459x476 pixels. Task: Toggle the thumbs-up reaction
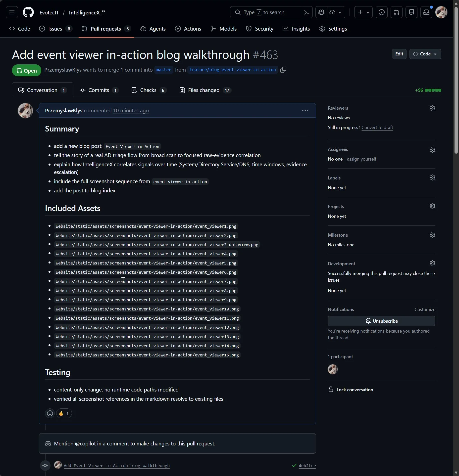[x=64, y=413]
